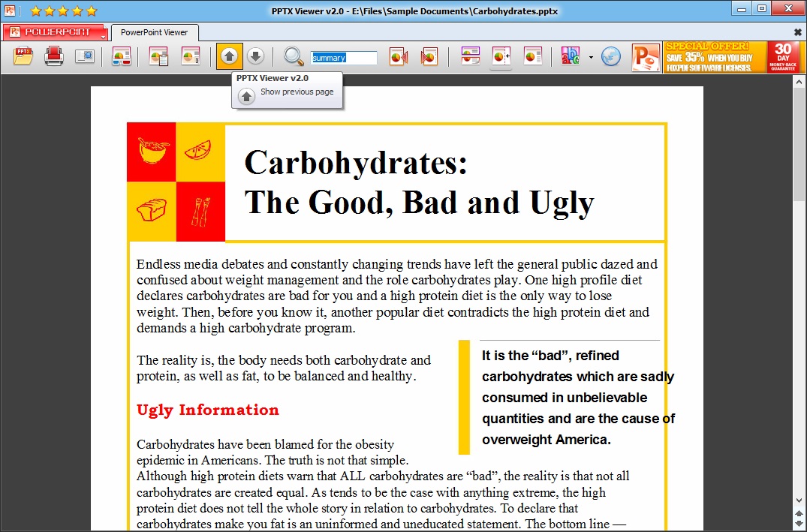The width and height of the screenshot is (807, 532).
Task: Click the fit-width slide icon
Action: pos(501,56)
